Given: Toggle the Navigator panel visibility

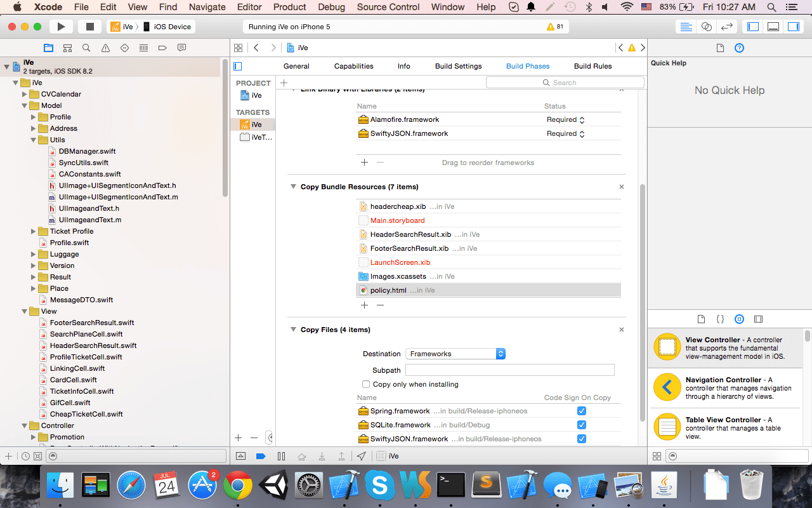Looking at the screenshot, I should [753, 27].
